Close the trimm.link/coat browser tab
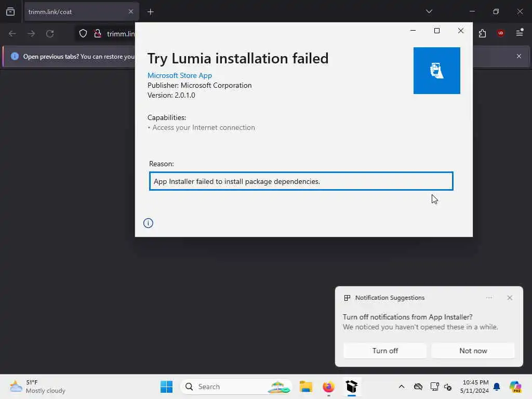This screenshot has height=399, width=532. pyautogui.click(x=131, y=11)
